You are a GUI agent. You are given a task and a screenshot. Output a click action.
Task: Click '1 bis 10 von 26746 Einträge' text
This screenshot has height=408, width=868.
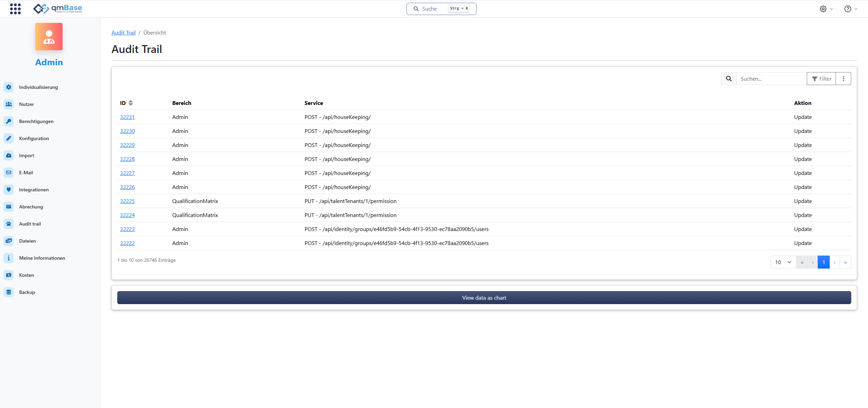[x=146, y=260]
